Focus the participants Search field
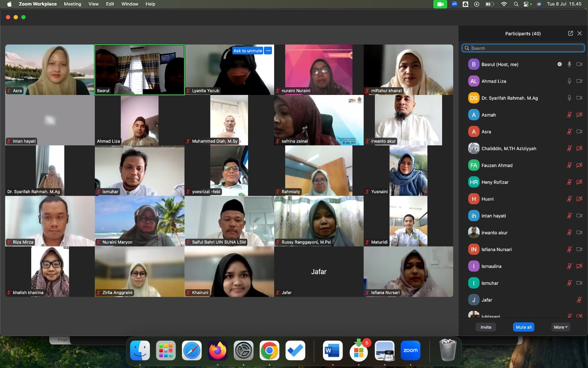This screenshot has width=588, height=368. pos(526,48)
